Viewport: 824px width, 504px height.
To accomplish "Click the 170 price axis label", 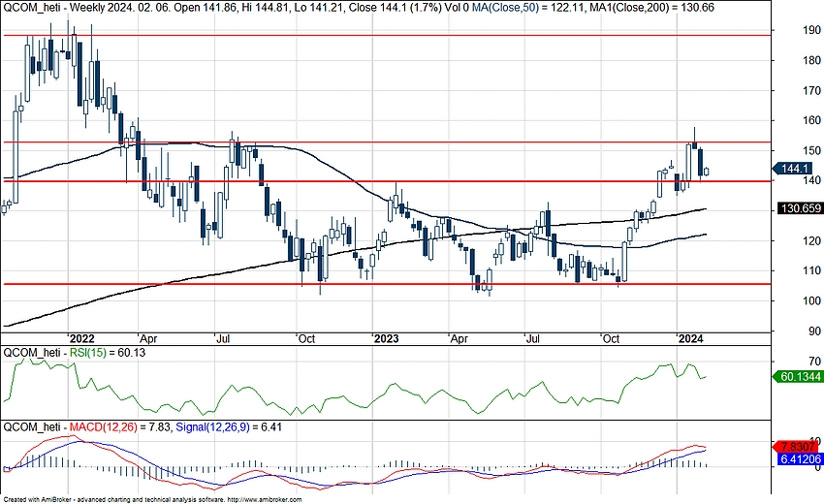I will (x=810, y=91).
